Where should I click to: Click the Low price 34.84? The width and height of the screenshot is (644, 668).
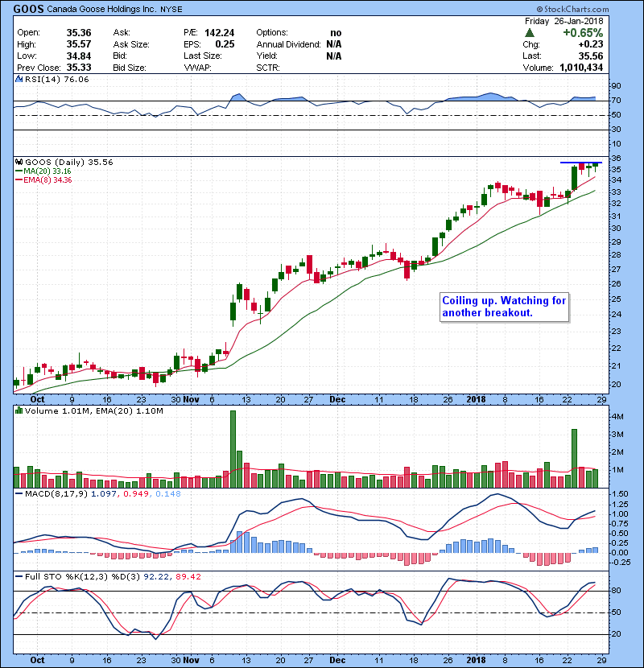coord(79,56)
